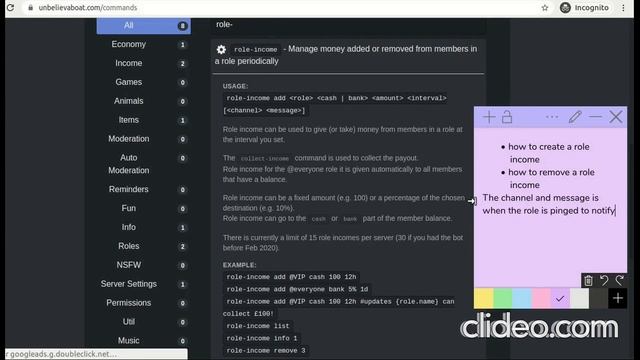Click the 'role-income remove 3' example
Screen dimensions: 640x360
(x=266, y=350)
